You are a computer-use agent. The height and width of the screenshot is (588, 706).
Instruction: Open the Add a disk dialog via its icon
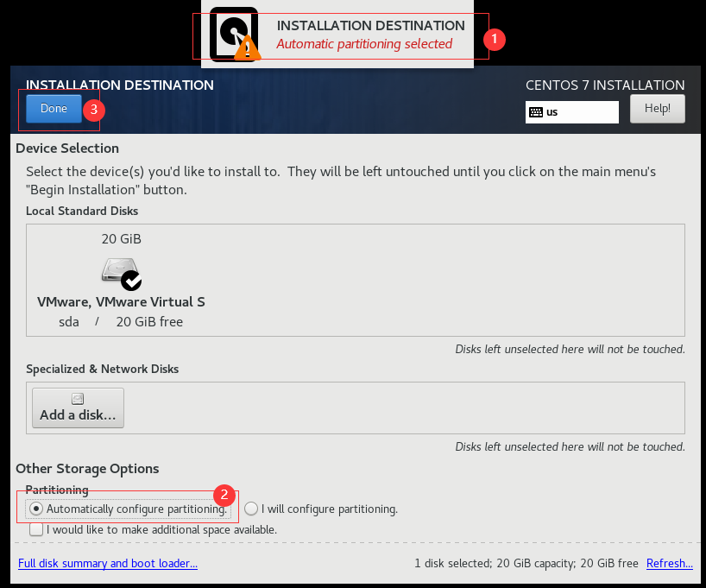pos(77,398)
